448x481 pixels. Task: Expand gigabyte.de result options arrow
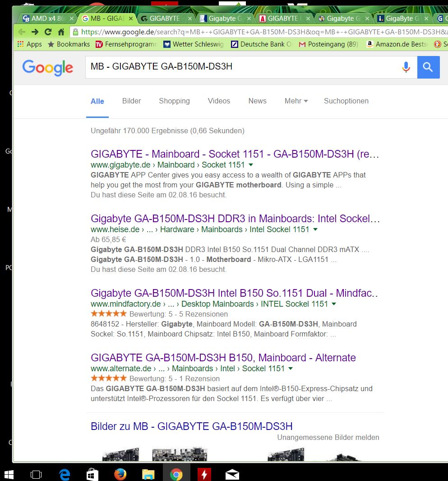pyautogui.click(x=251, y=165)
